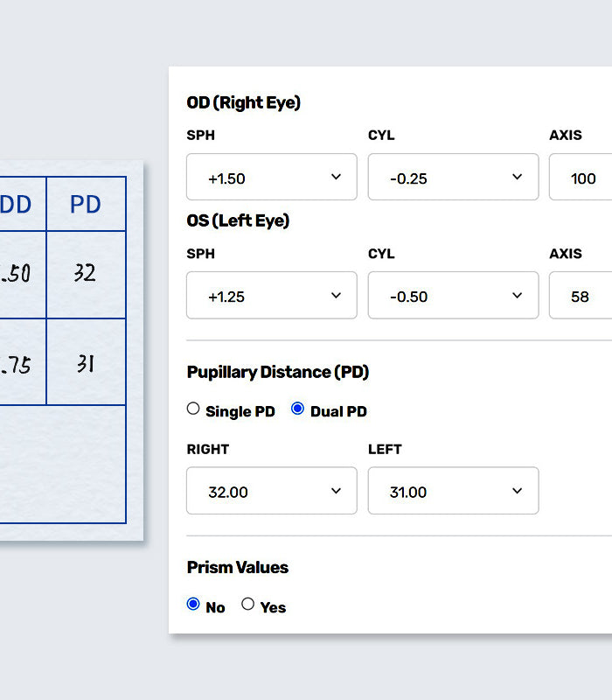Screen dimensions: 612x700
Task: Click the handwritten 32 PD cell
Action: [85, 274]
